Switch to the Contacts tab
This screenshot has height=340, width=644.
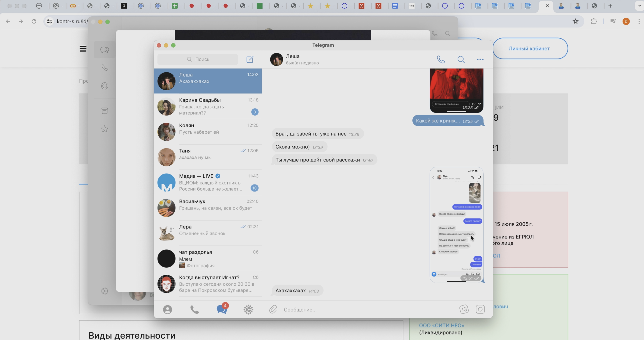pyautogui.click(x=168, y=310)
